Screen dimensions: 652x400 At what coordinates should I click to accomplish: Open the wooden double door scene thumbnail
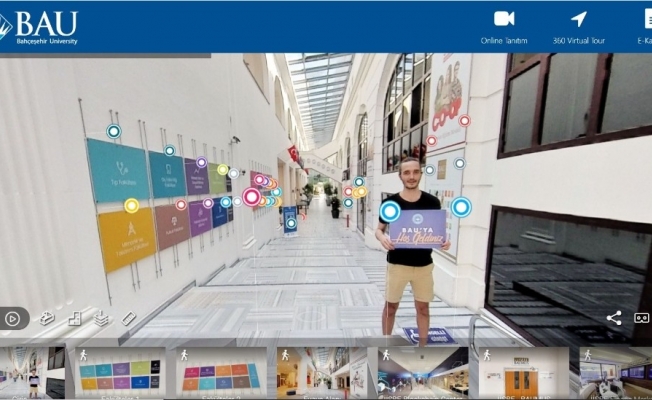(521, 373)
